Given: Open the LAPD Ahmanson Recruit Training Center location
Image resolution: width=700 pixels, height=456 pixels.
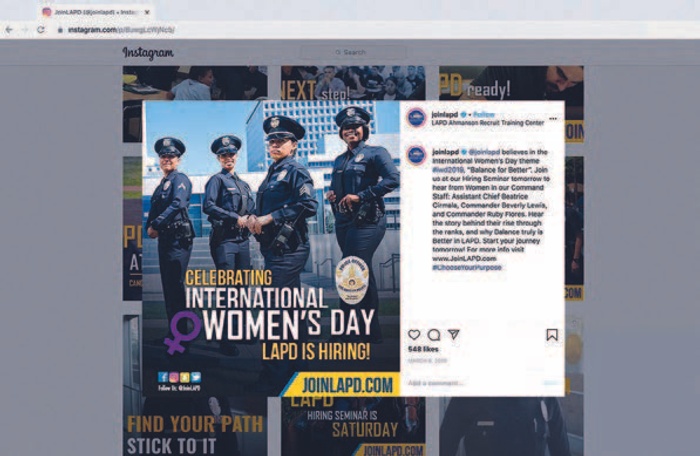Looking at the screenshot, I should pos(488,122).
